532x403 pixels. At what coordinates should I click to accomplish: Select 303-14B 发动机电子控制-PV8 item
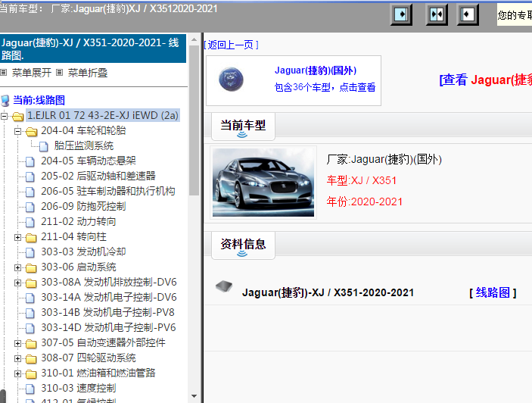[x=108, y=312]
